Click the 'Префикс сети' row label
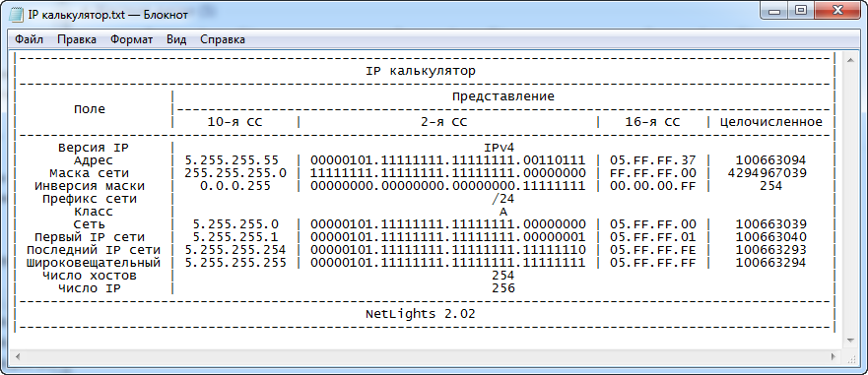 [90, 199]
